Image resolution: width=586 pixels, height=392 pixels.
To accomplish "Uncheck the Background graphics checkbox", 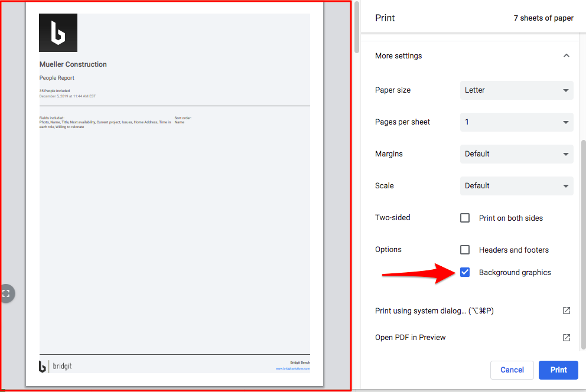I will tap(465, 272).
